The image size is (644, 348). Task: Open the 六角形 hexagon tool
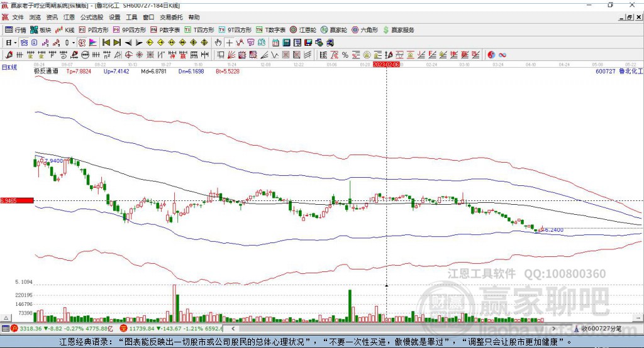point(365,30)
